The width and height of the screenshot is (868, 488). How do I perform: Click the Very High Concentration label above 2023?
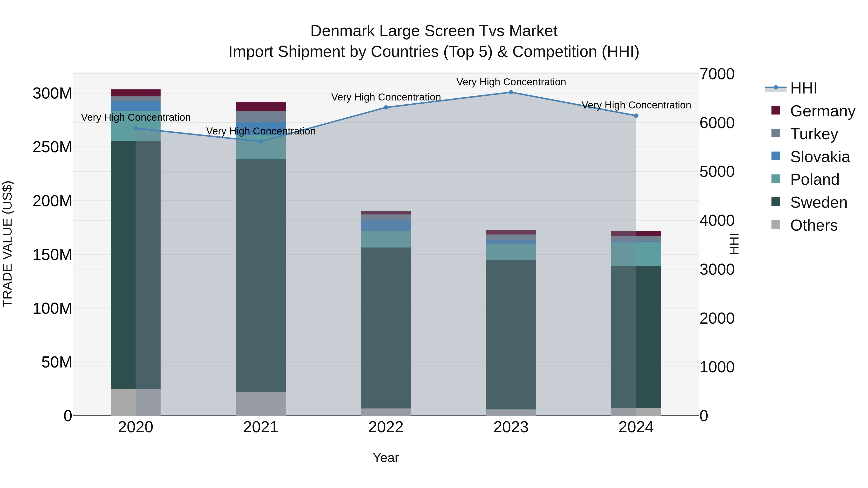pos(511,82)
